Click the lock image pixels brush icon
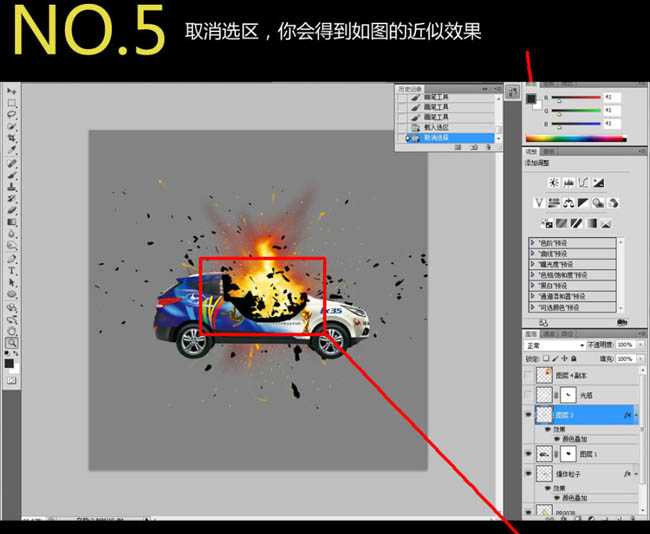The height and width of the screenshot is (534, 650). coord(555,358)
